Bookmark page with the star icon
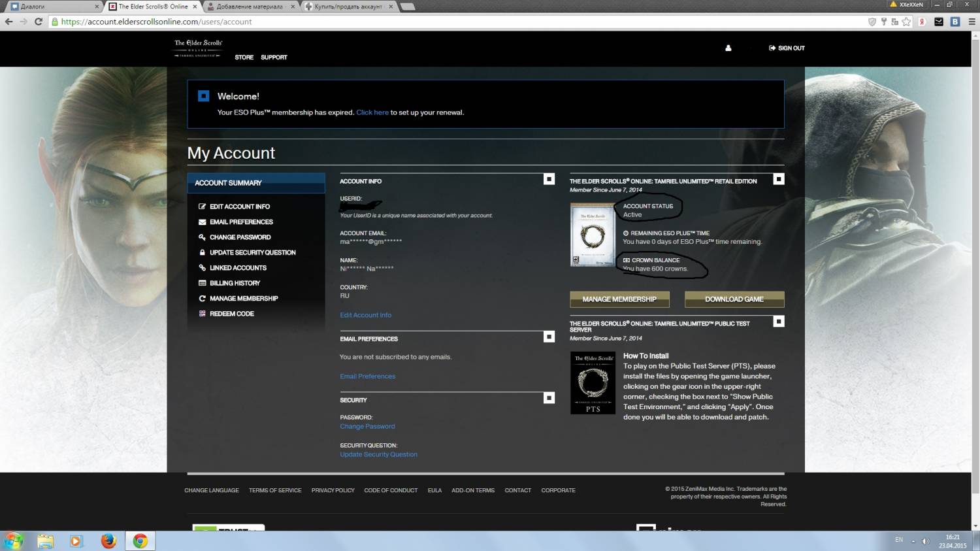The height and width of the screenshot is (551, 980). point(906,22)
